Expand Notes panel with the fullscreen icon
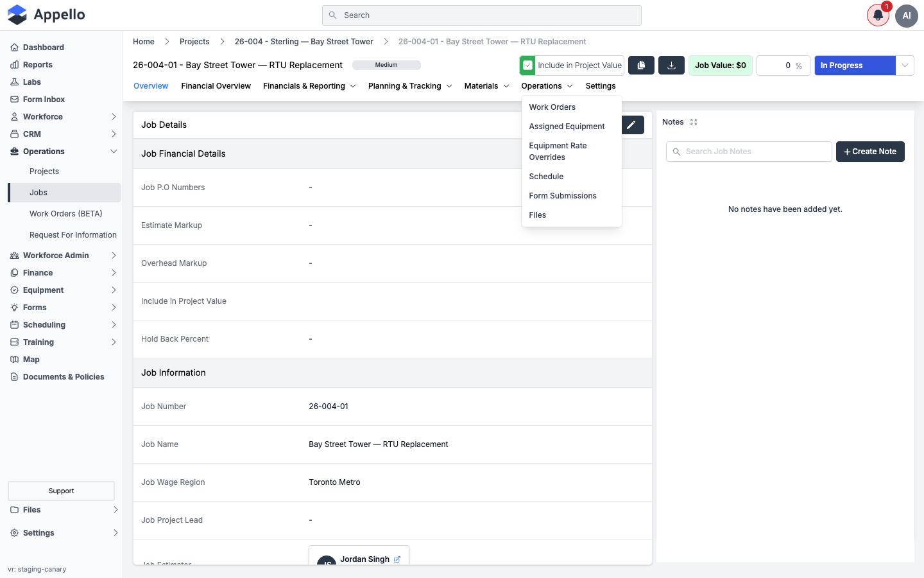The image size is (924, 578). [x=694, y=122]
